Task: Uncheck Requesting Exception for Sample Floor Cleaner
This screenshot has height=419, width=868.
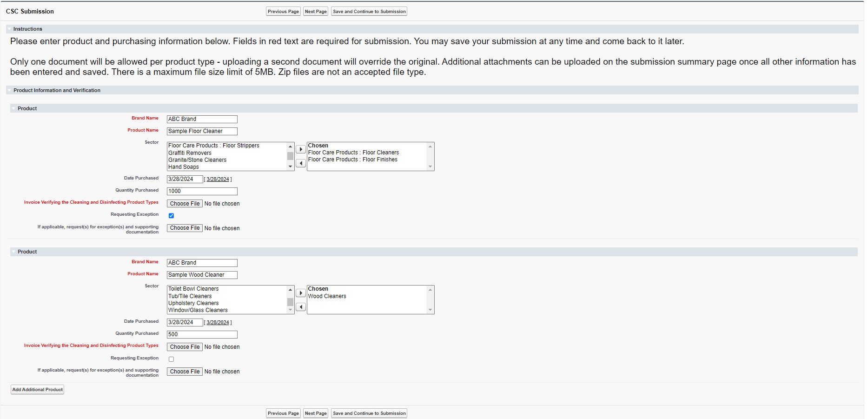Action: 171,216
